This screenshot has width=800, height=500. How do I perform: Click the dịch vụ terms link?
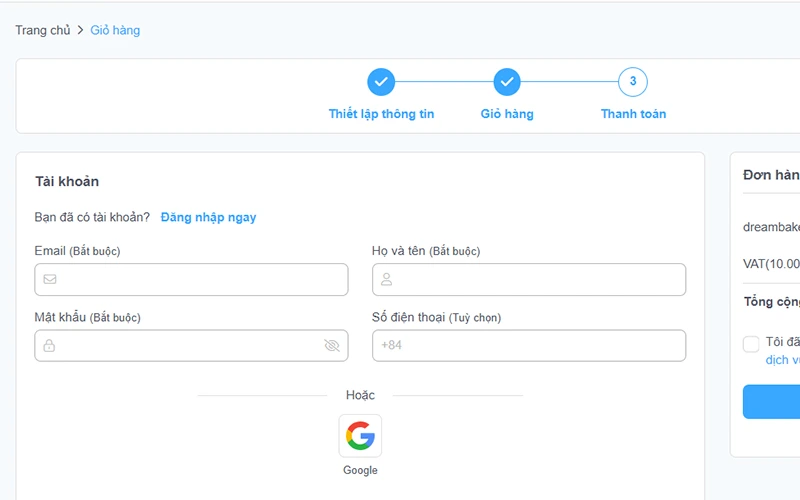783,360
